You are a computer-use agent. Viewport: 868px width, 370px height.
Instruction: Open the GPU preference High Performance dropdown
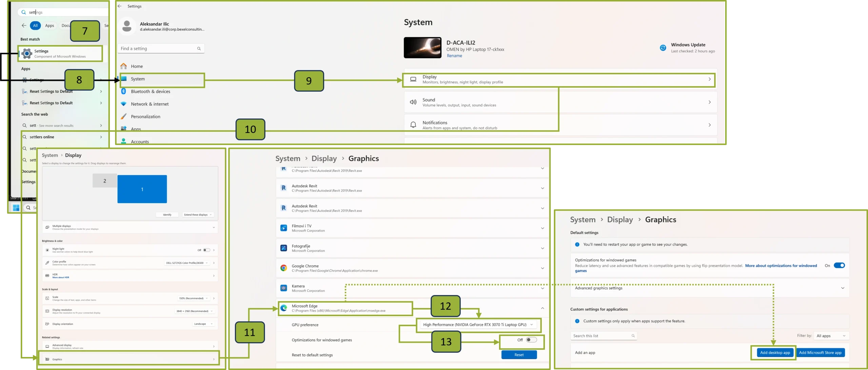pyautogui.click(x=478, y=325)
